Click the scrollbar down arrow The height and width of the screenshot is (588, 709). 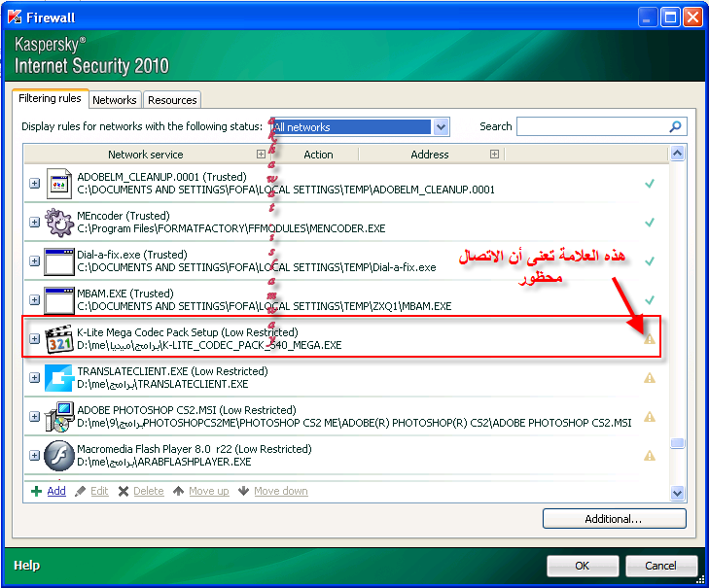click(677, 493)
